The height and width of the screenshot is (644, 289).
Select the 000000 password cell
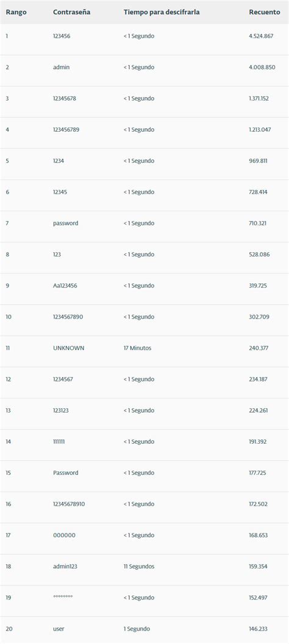(x=64, y=535)
